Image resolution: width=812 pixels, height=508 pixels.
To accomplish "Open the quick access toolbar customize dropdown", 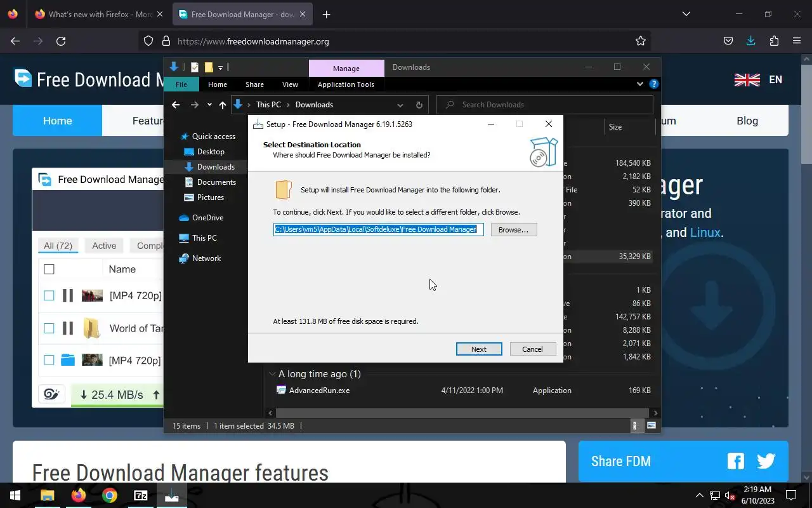I will pos(220,67).
